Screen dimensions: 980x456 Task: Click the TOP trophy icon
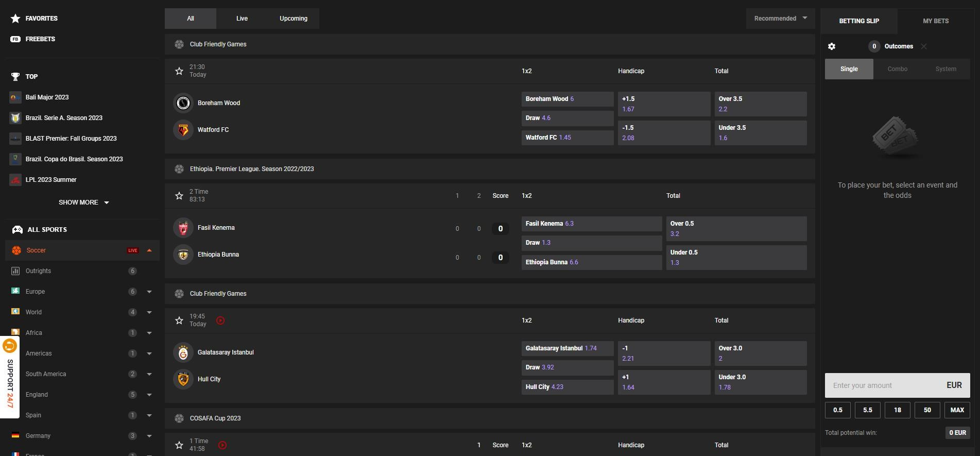(x=15, y=77)
